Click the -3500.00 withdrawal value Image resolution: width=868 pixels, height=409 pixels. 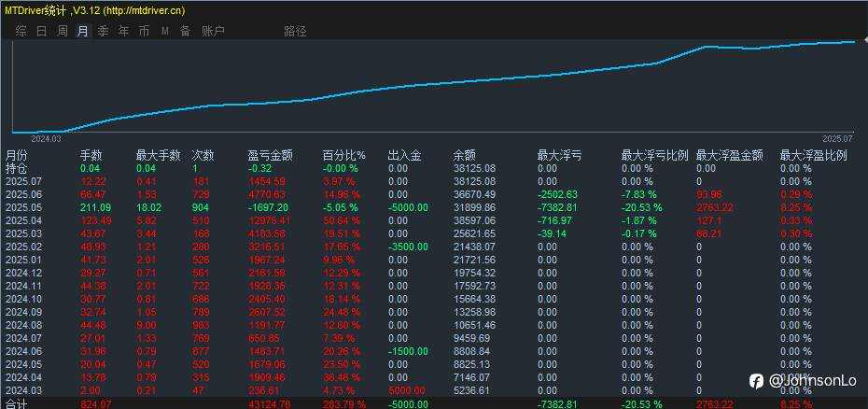tap(408, 247)
